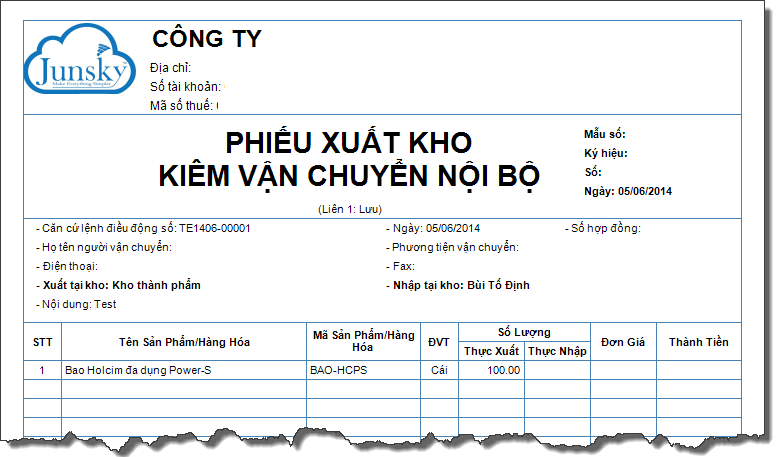Select the bold Ngày date under Số

coord(628,191)
